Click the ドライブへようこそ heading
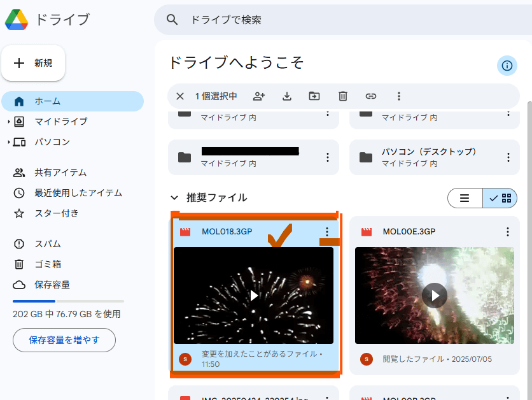Image resolution: width=532 pixels, height=400 pixels. click(236, 62)
